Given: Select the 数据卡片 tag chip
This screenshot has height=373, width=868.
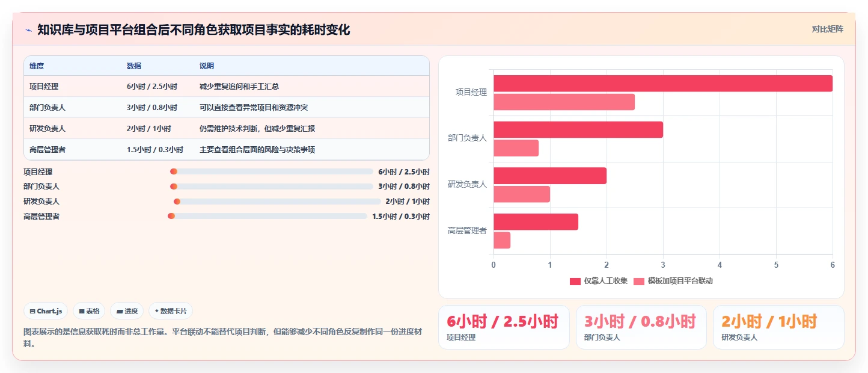Looking at the screenshot, I should coord(171,311).
